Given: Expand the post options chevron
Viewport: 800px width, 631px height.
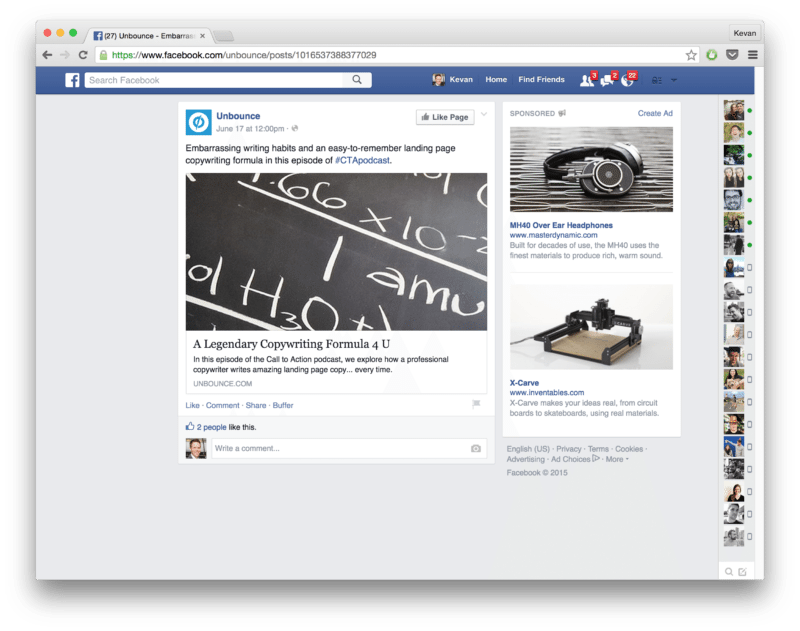Looking at the screenshot, I should [484, 114].
